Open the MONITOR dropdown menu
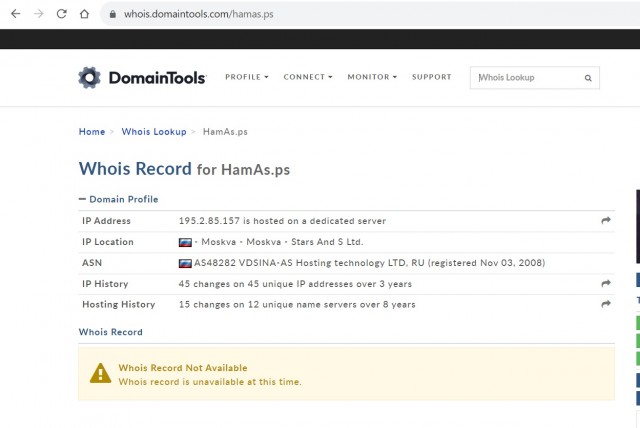Image resolution: width=640 pixels, height=428 pixels. click(x=372, y=77)
